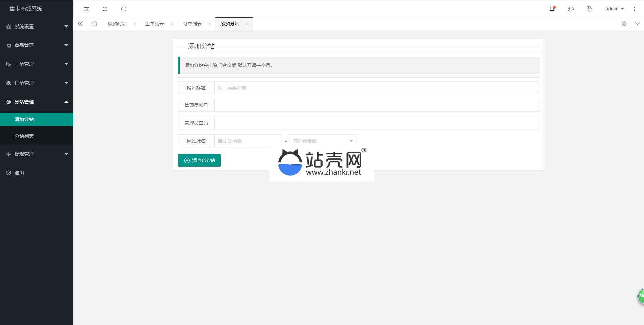This screenshot has width=644, height=325.
Task: Click the refresh page icon
Action: (124, 9)
